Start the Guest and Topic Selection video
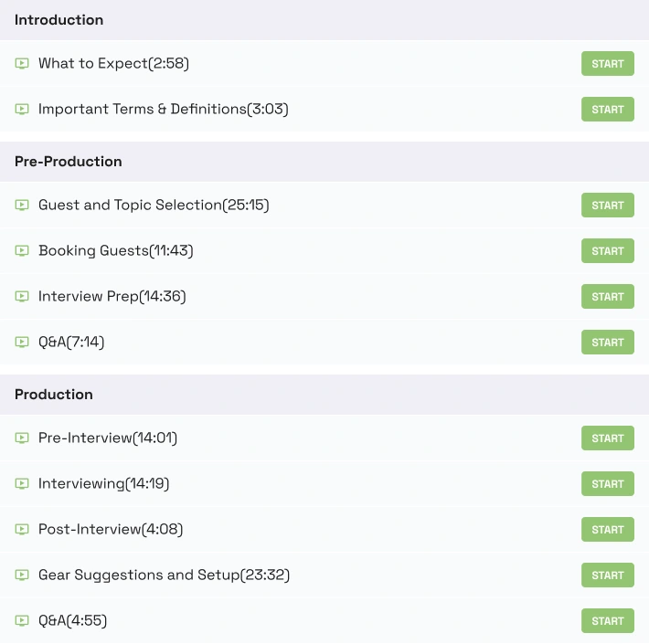The height and width of the screenshot is (644, 649). point(607,206)
